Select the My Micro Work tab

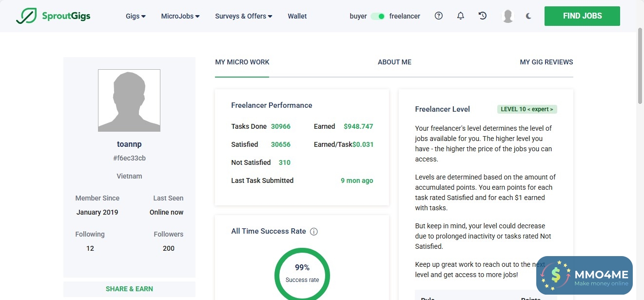click(x=242, y=62)
